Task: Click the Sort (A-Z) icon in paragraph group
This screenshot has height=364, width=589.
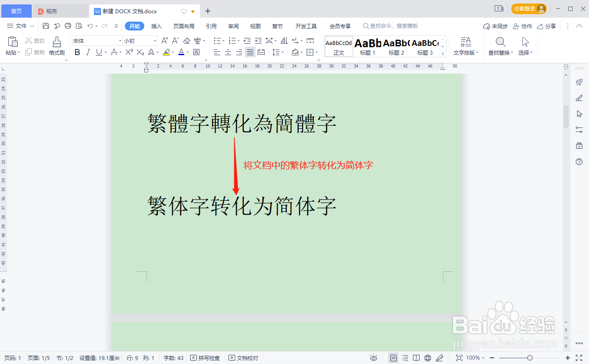Action: click(284, 41)
